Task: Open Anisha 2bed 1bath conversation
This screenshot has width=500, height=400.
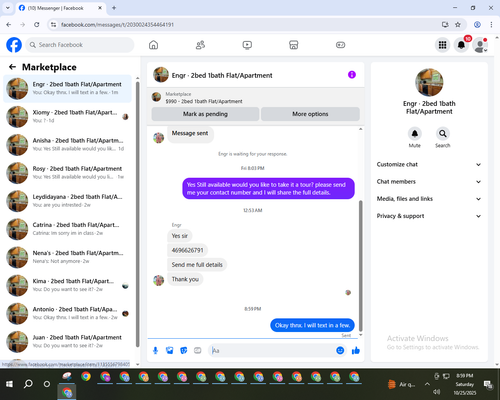Action: coord(67,145)
